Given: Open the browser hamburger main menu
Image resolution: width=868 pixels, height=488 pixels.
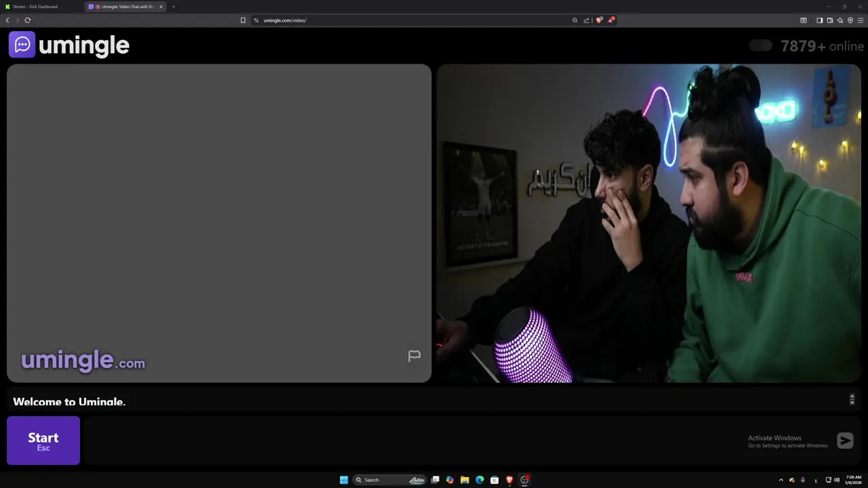Looking at the screenshot, I should [861, 20].
